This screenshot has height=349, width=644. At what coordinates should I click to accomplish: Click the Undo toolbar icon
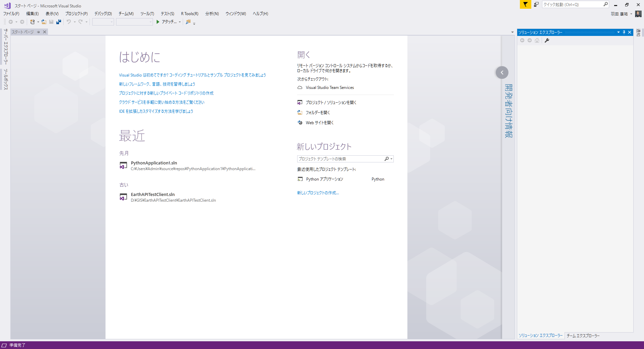(x=69, y=22)
